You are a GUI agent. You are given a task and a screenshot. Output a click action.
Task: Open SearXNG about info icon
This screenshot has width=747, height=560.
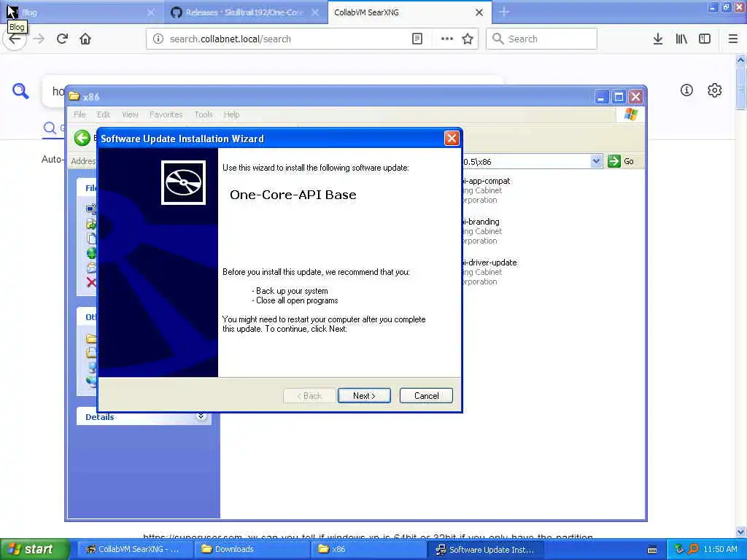[686, 90]
